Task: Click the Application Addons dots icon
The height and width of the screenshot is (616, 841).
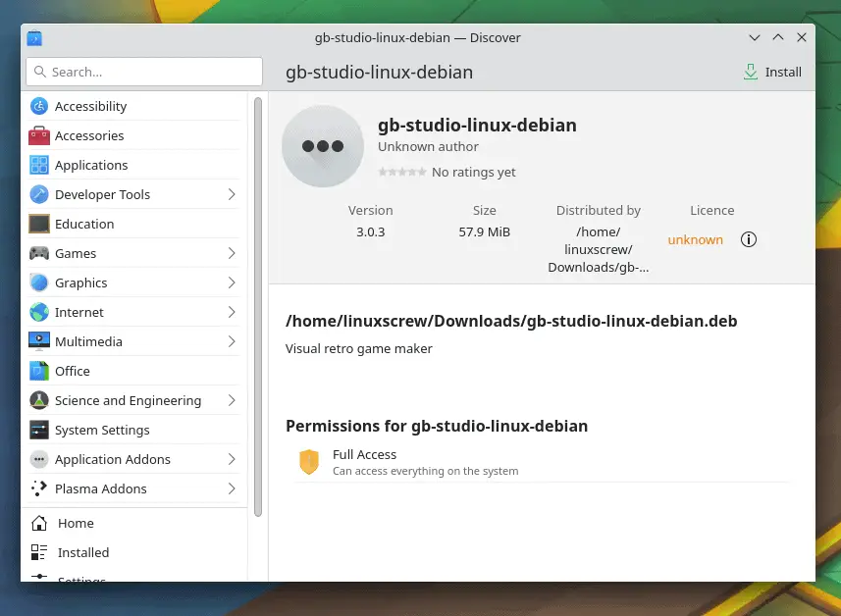Action: coord(39,459)
